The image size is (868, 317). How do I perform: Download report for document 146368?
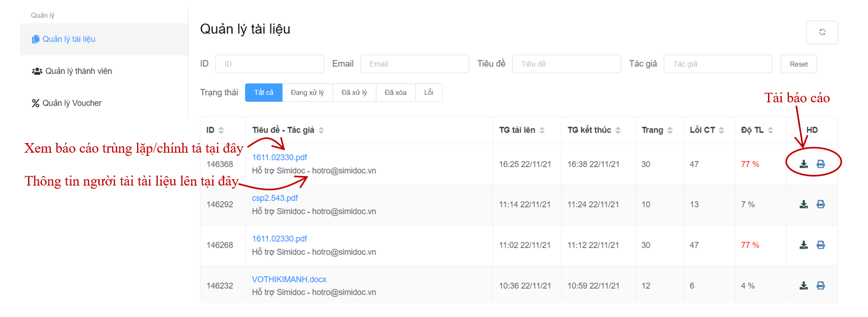[803, 164]
